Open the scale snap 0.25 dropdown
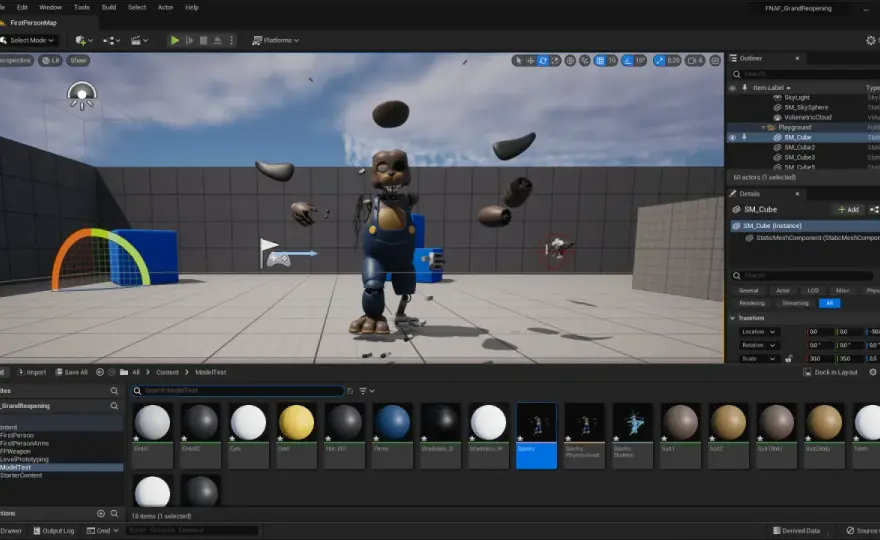 pos(673,61)
